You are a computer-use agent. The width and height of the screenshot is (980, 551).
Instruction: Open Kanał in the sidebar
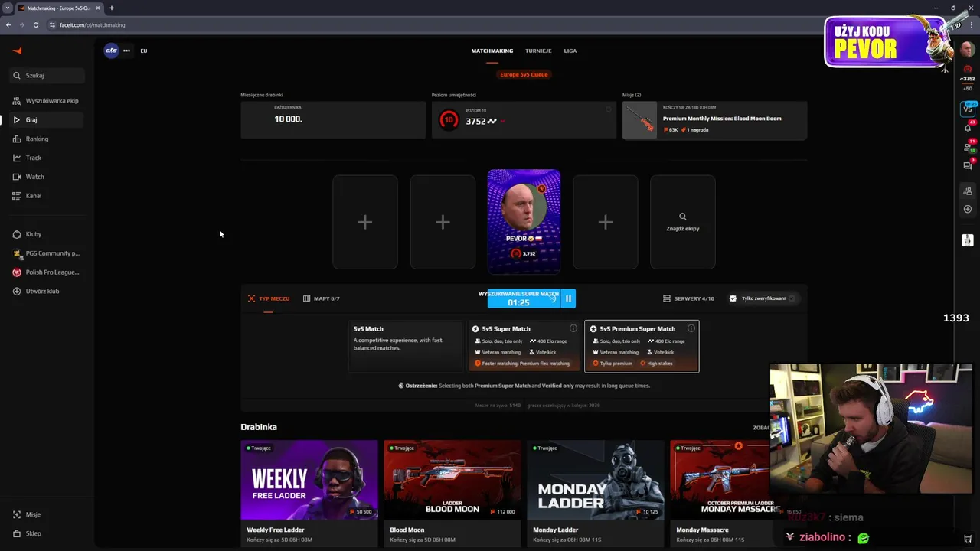click(x=47, y=196)
